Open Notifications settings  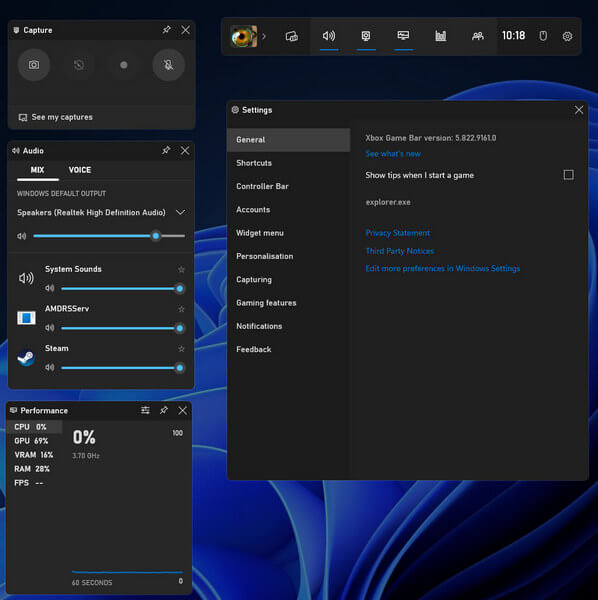(288, 326)
